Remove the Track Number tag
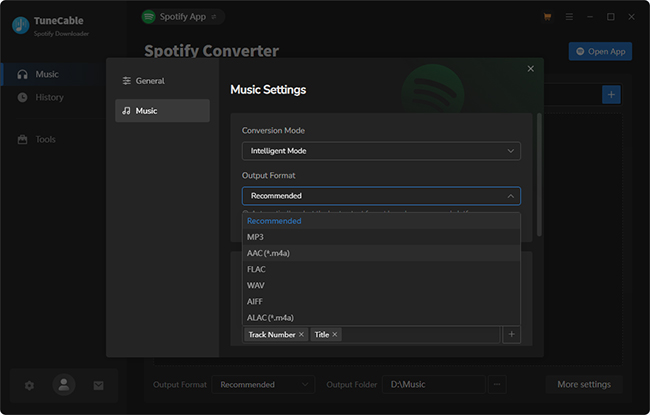650x415 pixels. click(x=301, y=335)
